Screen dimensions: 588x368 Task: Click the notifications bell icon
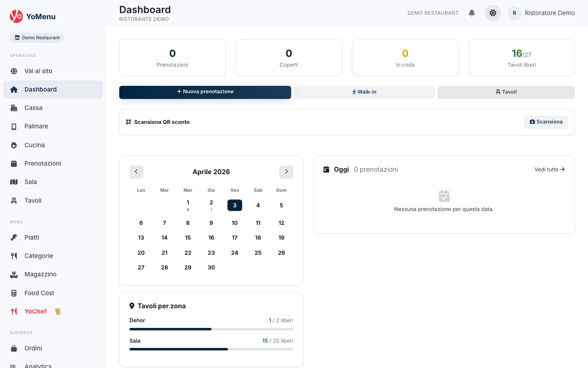(472, 13)
